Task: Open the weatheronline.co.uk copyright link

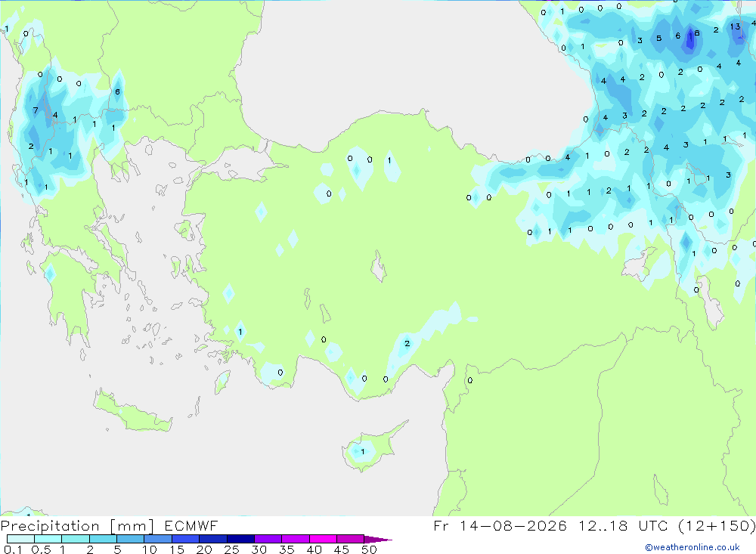Action: coord(692,547)
